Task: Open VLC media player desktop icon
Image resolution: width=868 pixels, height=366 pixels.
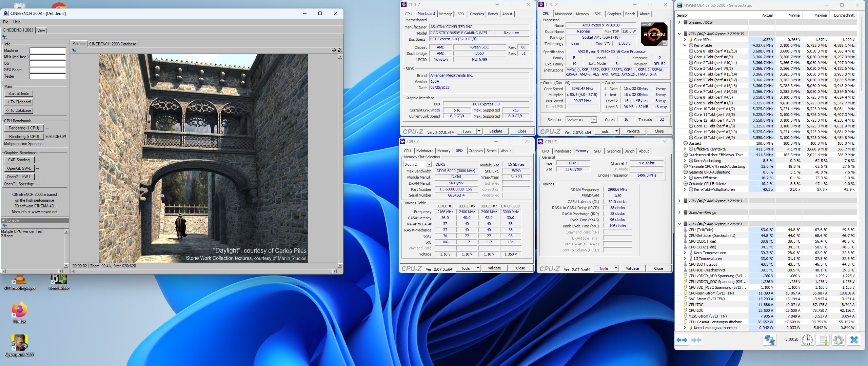Action: pos(20,282)
